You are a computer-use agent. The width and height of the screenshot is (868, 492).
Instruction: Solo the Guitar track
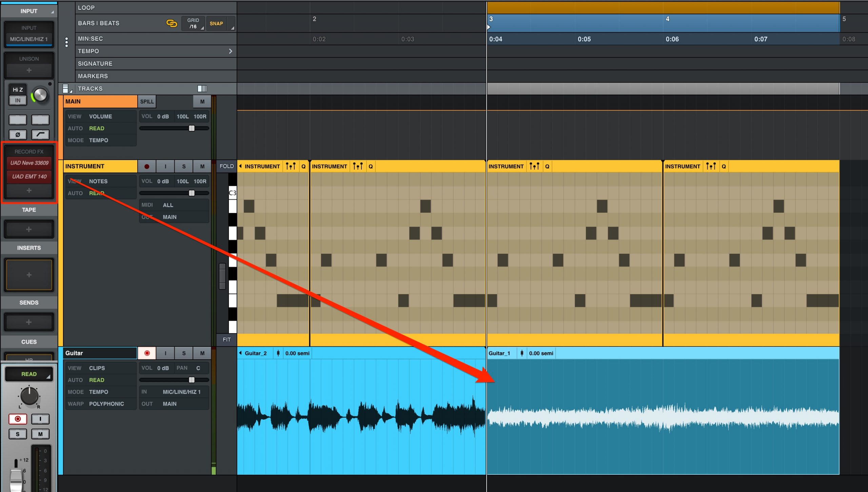point(184,353)
